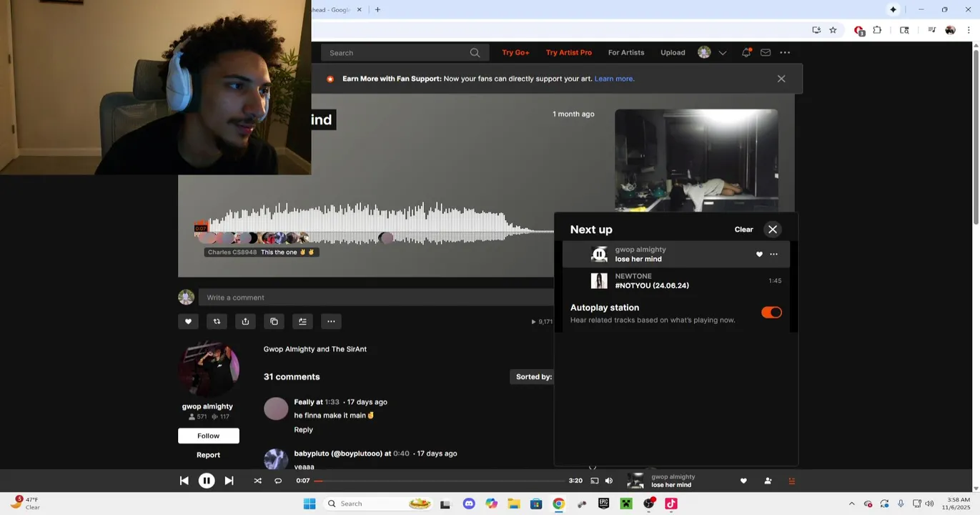Open the More options button under waveform
This screenshot has height=515, width=980.
pos(331,321)
